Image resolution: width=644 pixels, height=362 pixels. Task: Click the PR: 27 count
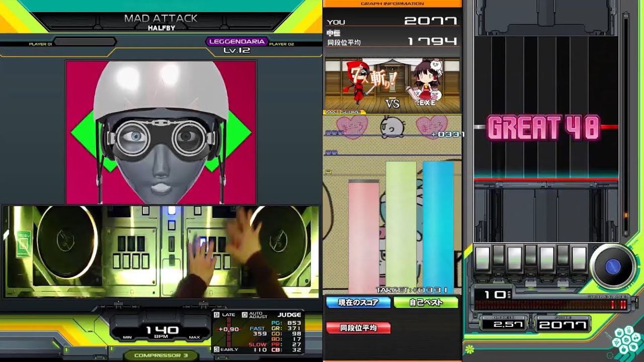click(286, 344)
